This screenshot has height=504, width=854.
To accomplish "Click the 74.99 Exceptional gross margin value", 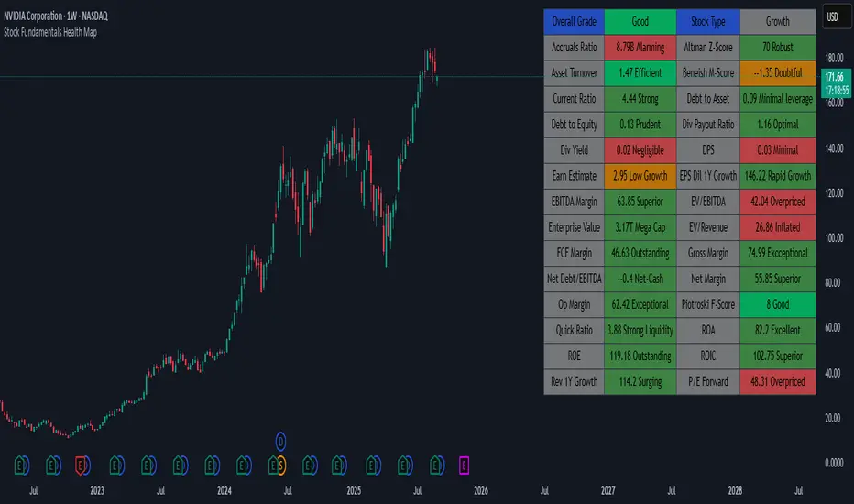I will tap(778, 253).
